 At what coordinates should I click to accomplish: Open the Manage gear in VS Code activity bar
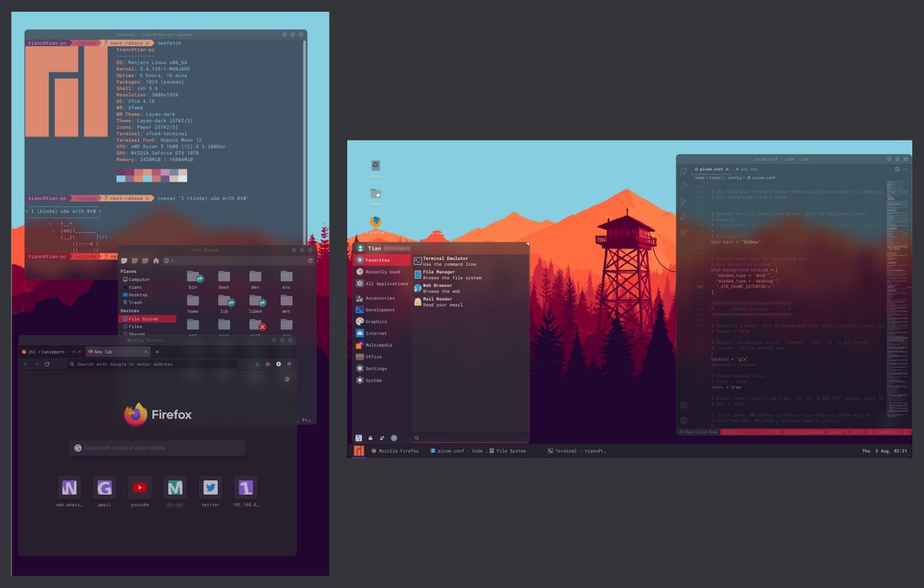pos(683,420)
